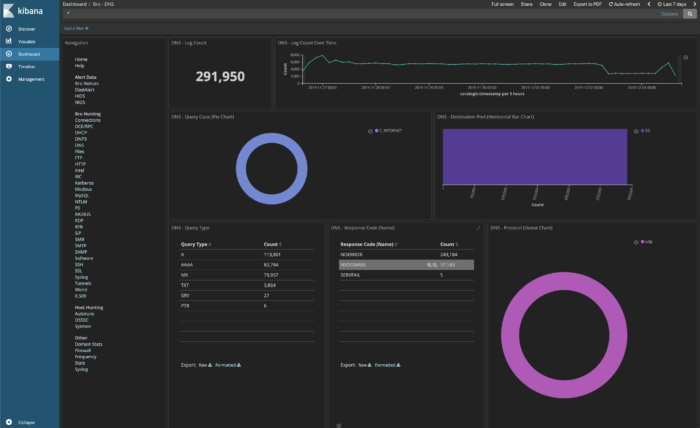The image size is (700, 428).
Task: Sort by Response Code (Name) column header
Action: click(x=368, y=245)
